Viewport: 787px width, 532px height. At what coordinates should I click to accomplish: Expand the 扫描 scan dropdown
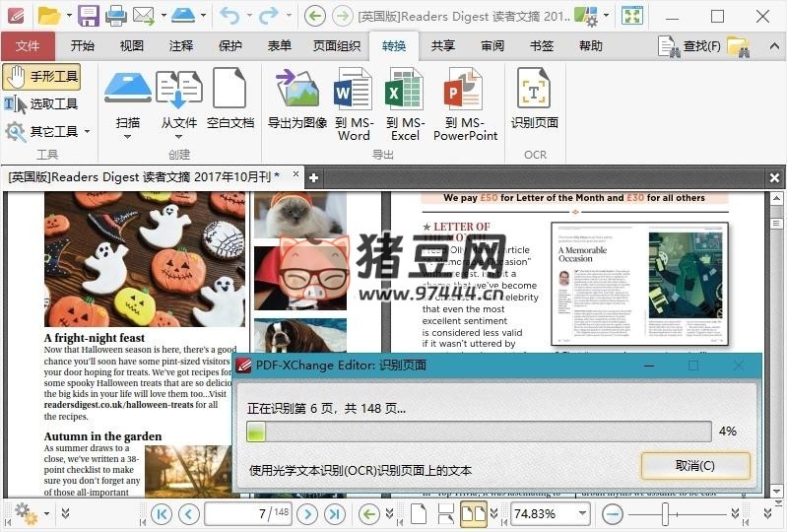pos(127,136)
